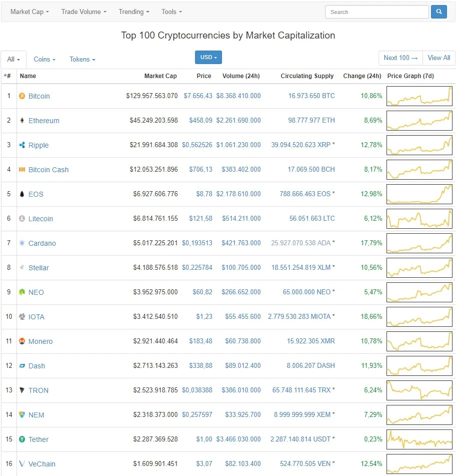Click Litecoin market cap $6.814.761.155
The width and height of the screenshot is (458, 476).
pyautogui.click(x=155, y=218)
